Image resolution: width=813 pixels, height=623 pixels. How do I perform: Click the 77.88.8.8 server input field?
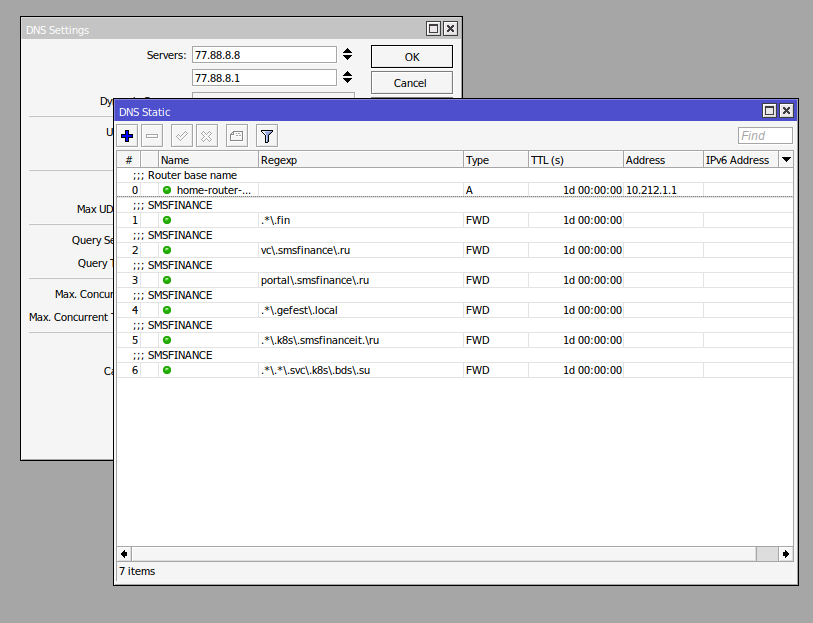264,54
